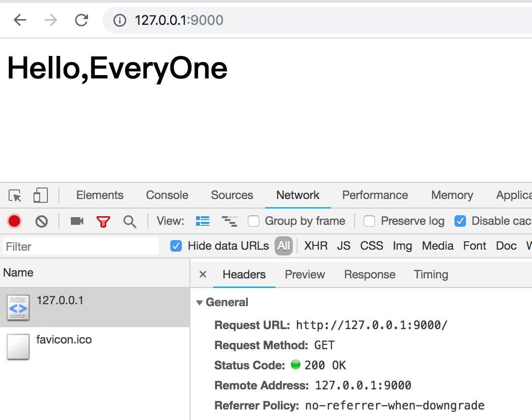Enable Group by frame checkbox
Screen dimensions: 532x420
(x=254, y=221)
